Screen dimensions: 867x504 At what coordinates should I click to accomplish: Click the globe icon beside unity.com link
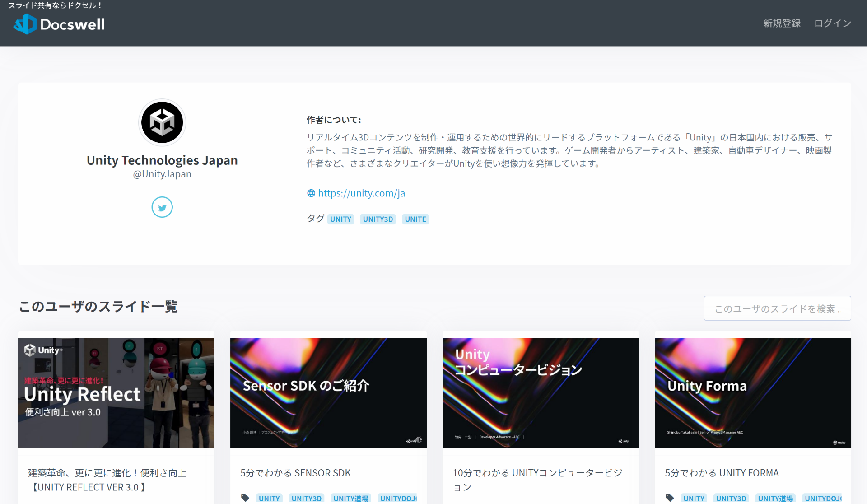point(311,193)
